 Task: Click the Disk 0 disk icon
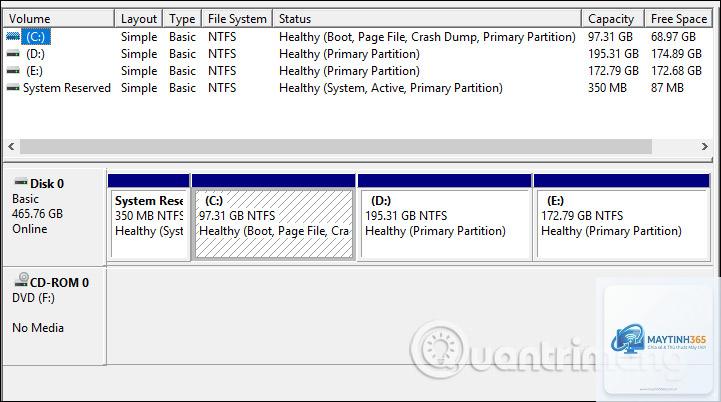[21, 182]
